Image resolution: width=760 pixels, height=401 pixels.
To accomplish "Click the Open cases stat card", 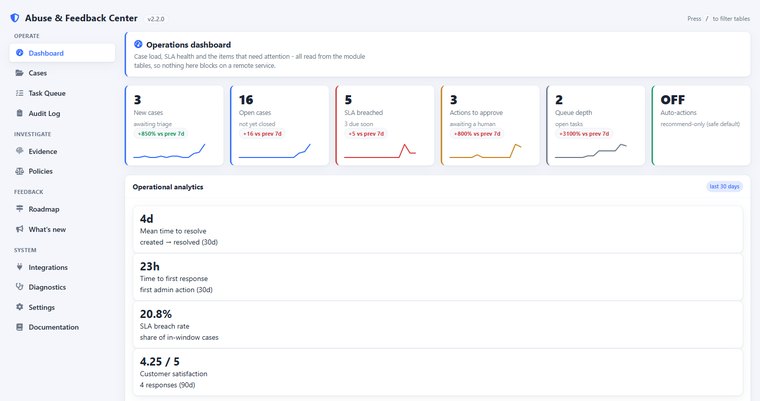I will tap(280, 126).
